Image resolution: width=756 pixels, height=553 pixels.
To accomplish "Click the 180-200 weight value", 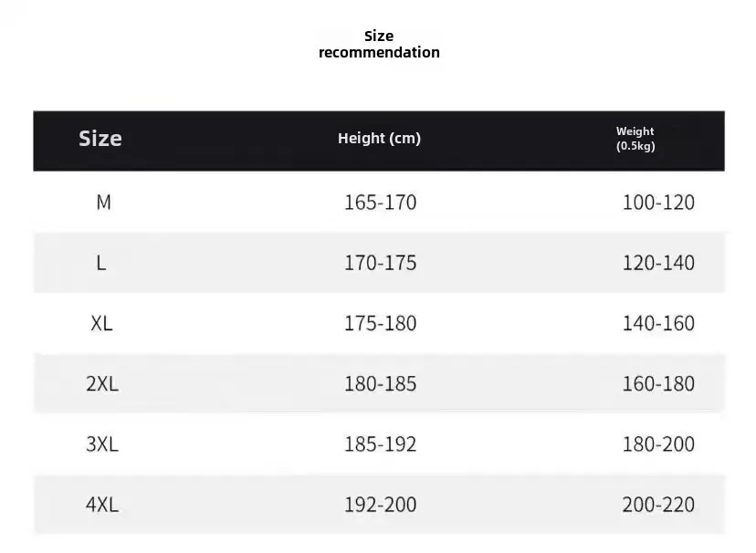I will 658,444.
